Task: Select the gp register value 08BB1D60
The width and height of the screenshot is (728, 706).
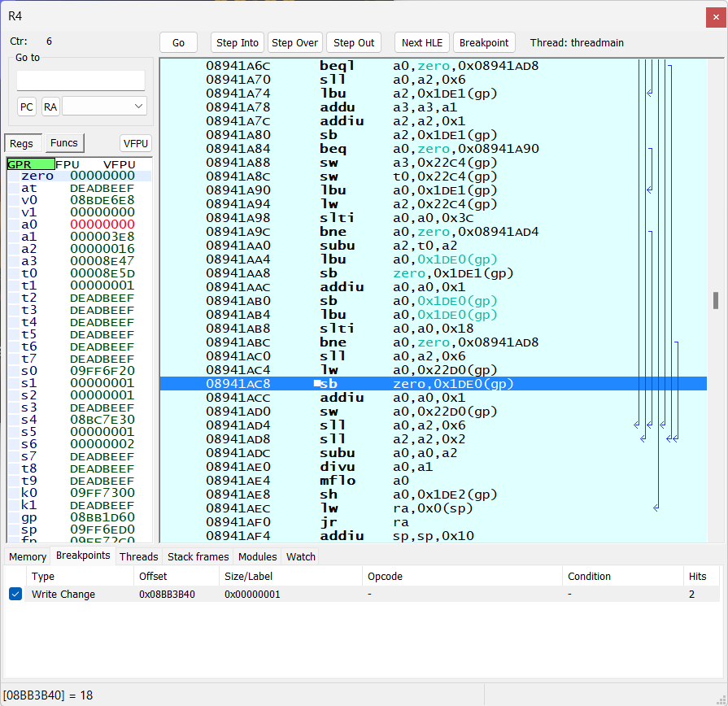Action: [102, 517]
